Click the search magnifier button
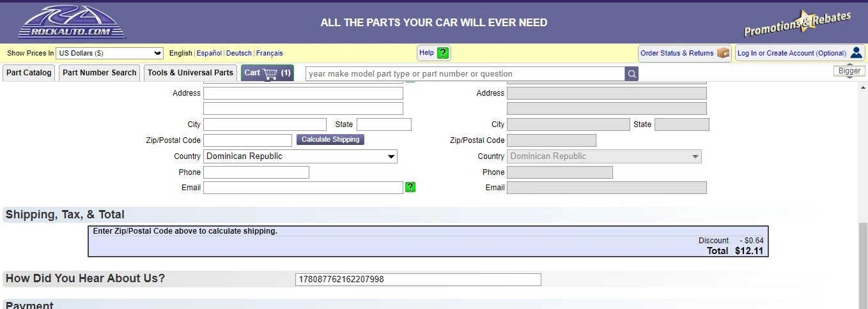The image size is (868, 309). click(x=632, y=74)
